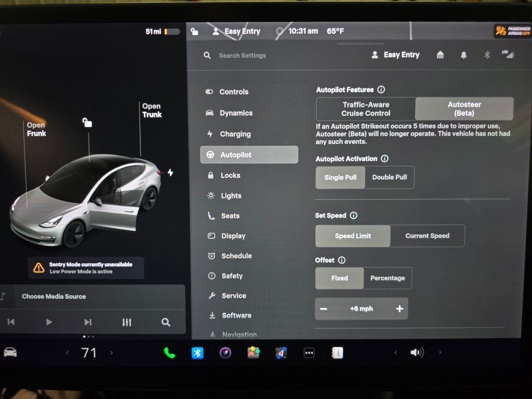Switch Autopilot Activation to Double Pull
Viewport: 532px width, 399px height.
[389, 177]
